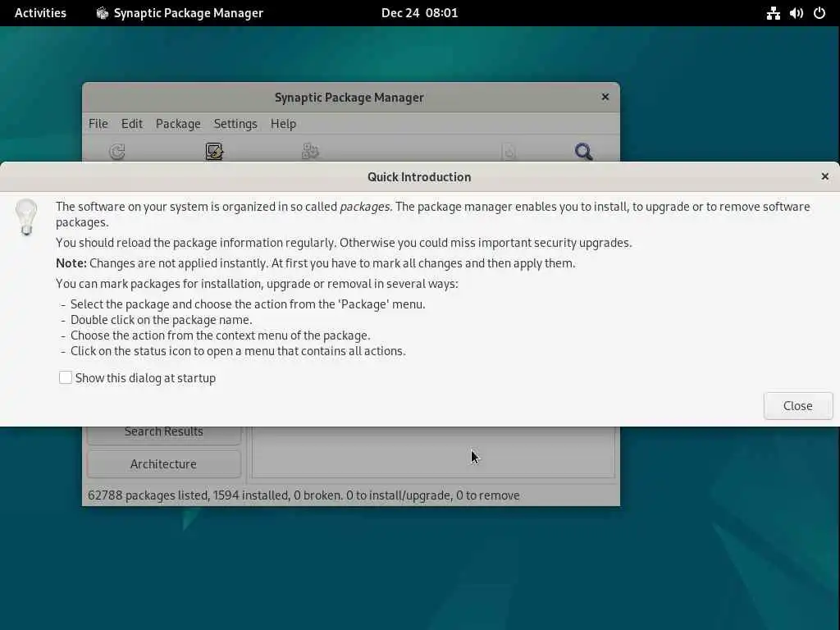840x630 pixels.
Task: Click the Mark All Upgrades toolbar icon
Action: pos(214,152)
